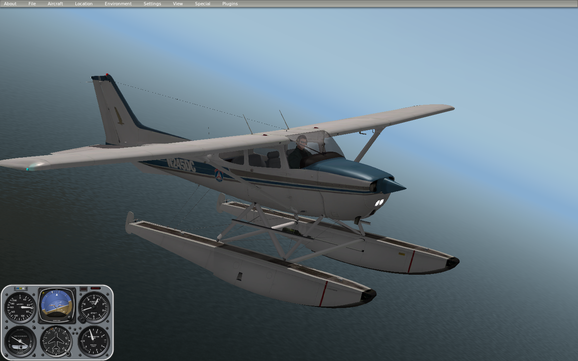Click the airspeed indicator gauge

[x=20, y=307]
